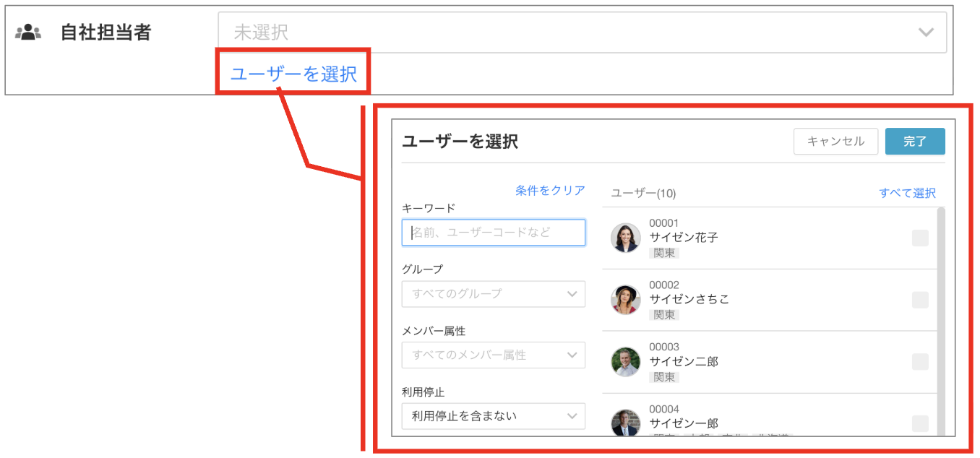Select the サイゼン二郎 name text
The width and height of the screenshot is (980, 458).
[x=684, y=361]
